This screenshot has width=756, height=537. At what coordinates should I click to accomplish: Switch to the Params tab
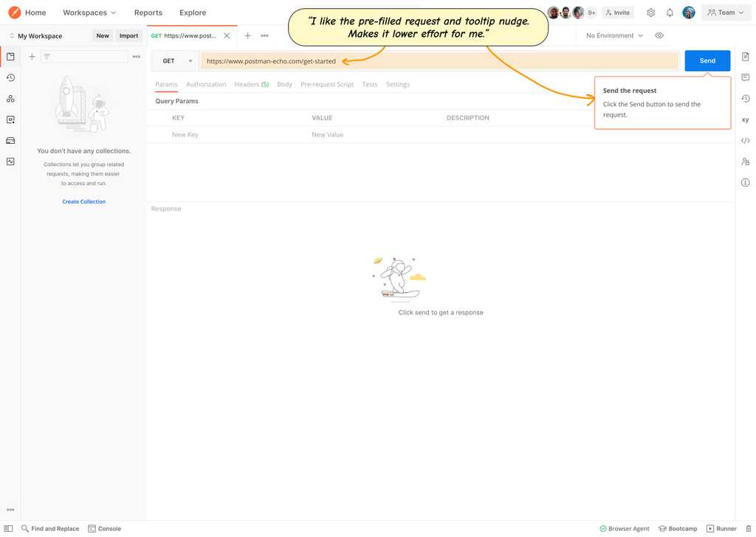(x=166, y=84)
